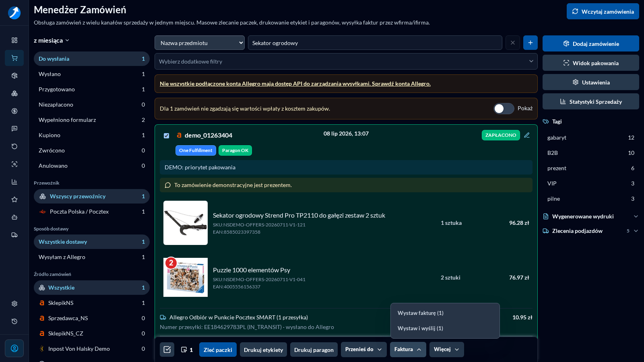Screen dimensions: 644x362
Task: Open the settings gear icon in left sidebar
Action: (14, 304)
